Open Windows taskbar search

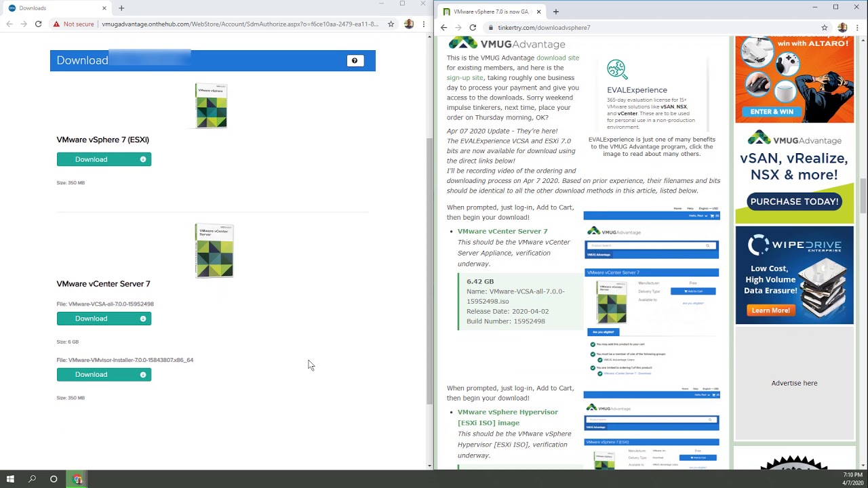click(x=32, y=479)
